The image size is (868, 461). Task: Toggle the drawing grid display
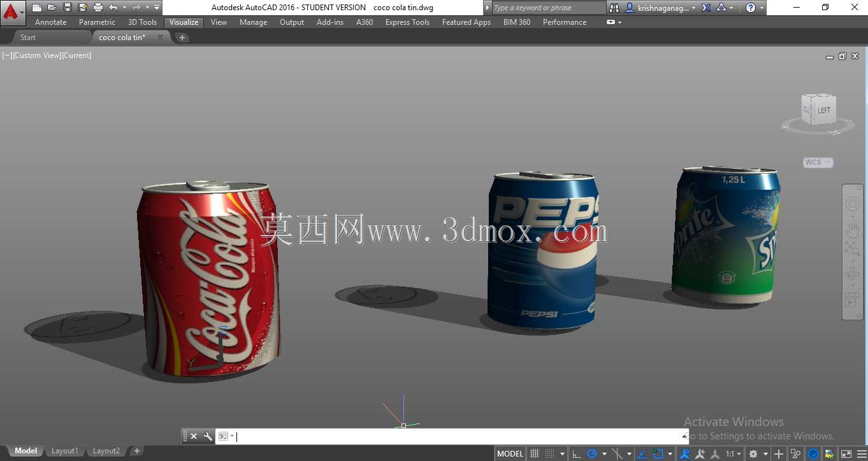pos(535,454)
